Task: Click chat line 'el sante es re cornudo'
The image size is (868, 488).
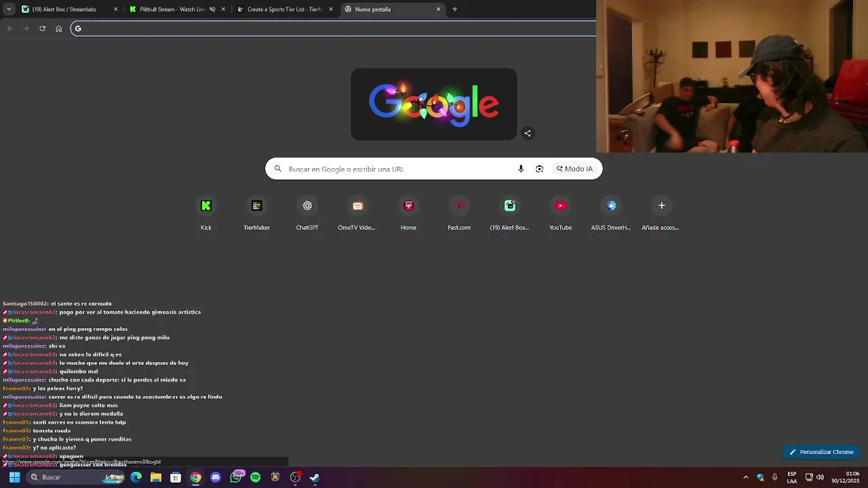Action: 81,304
